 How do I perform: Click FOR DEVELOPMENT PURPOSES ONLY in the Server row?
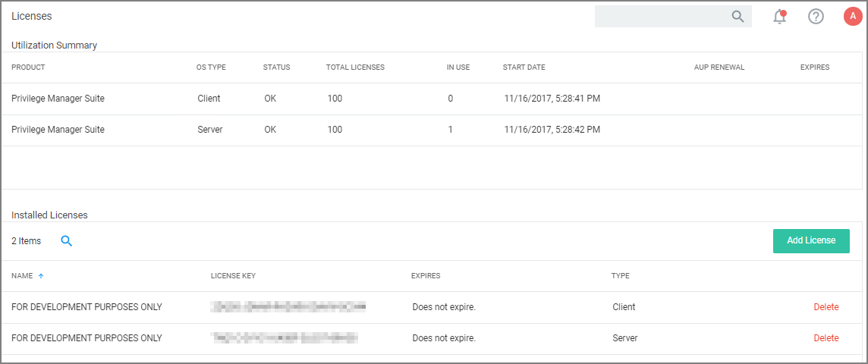tap(86, 338)
